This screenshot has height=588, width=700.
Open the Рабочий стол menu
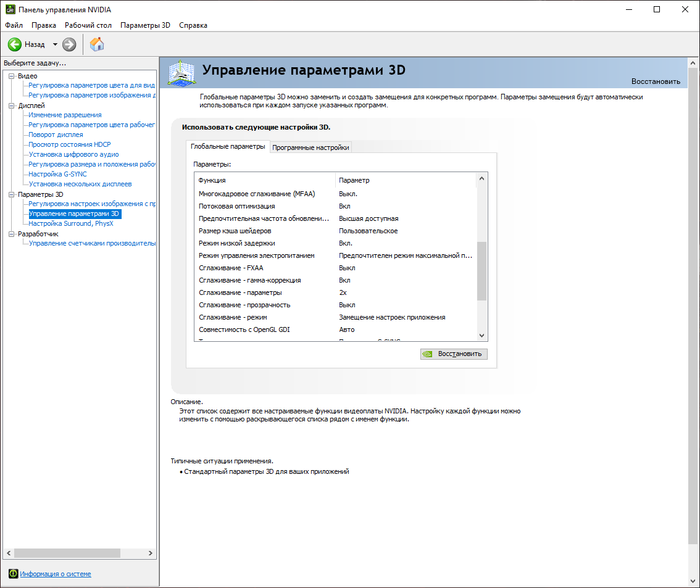[88, 25]
